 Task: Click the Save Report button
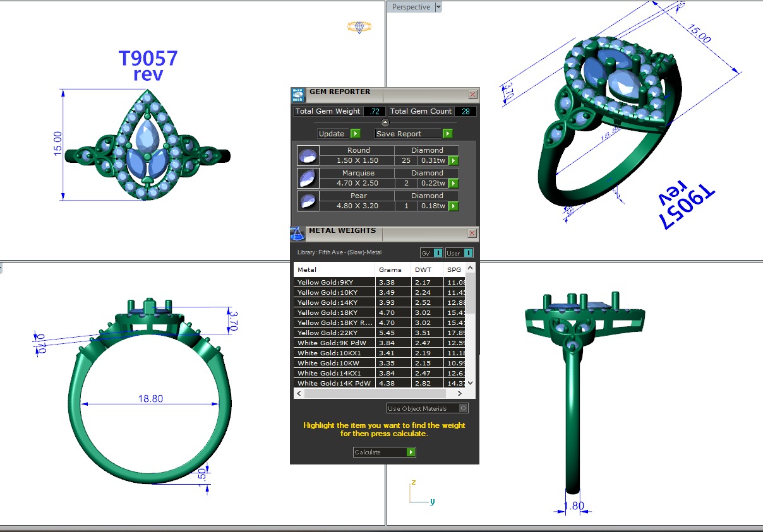(408, 134)
